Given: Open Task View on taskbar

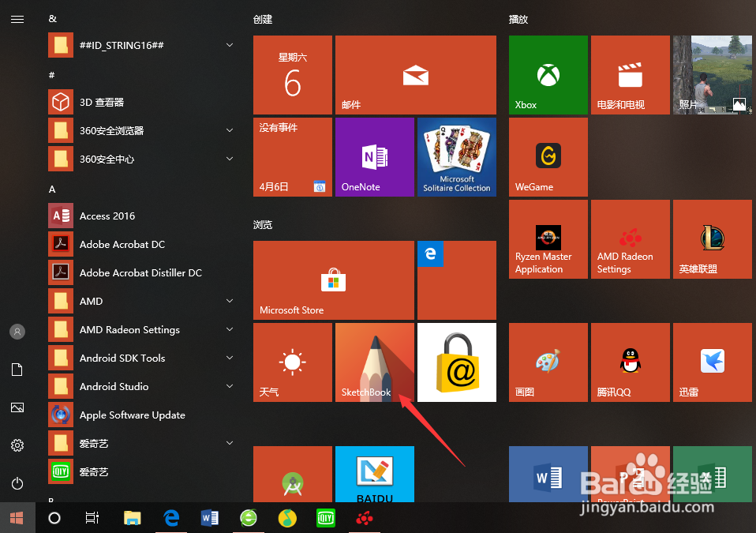Looking at the screenshot, I should (92, 518).
